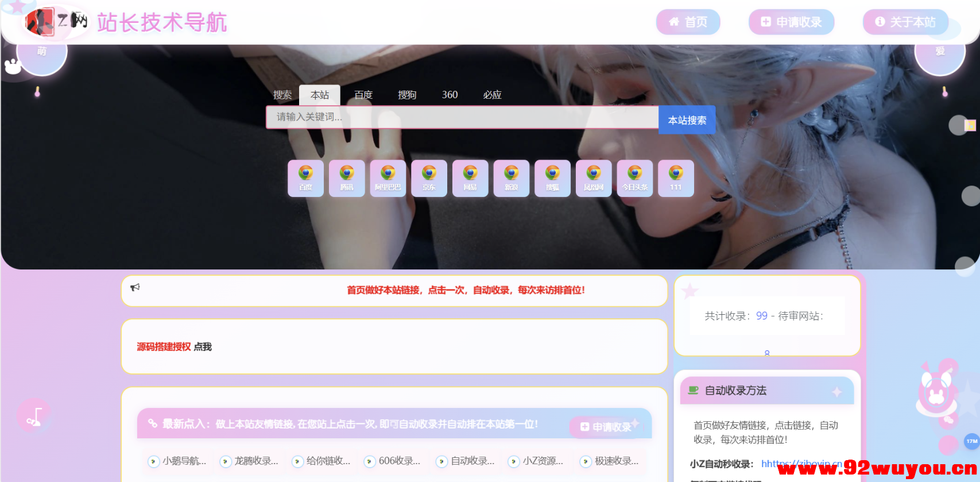This screenshot has width=980, height=482.
Task: Open the 网易 shortcut icon
Action: click(470, 178)
